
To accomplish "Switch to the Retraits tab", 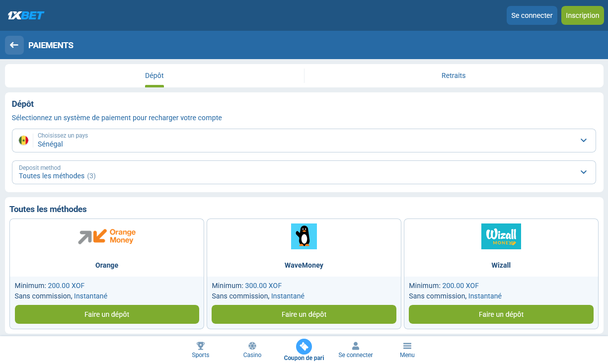I will point(454,75).
